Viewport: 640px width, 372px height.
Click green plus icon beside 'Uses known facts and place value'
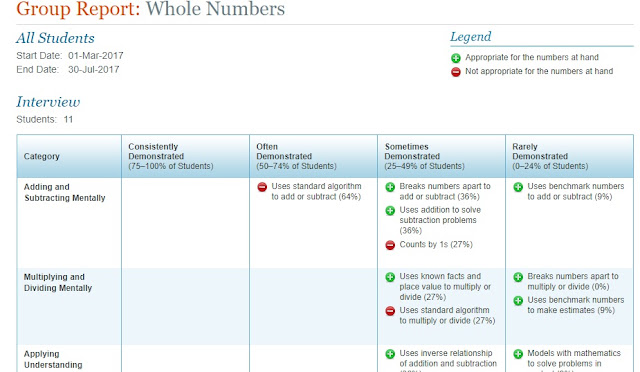pyautogui.click(x=390, y=277)
